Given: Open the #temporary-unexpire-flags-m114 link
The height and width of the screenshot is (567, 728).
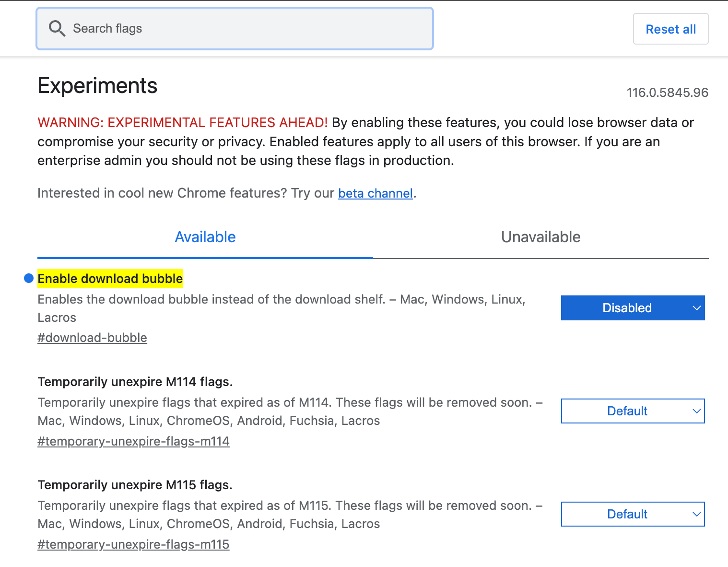Looking at the screenshot, I should coord(133,441).
